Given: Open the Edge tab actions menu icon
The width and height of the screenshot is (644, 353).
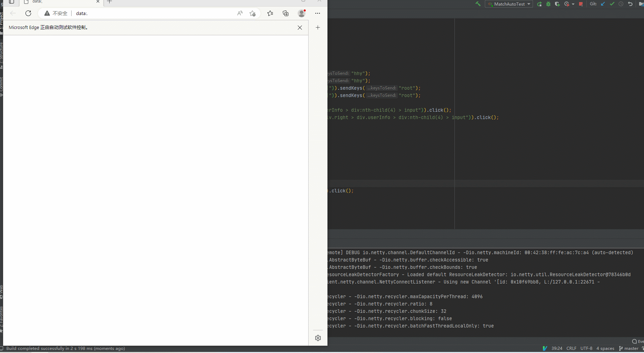Looking at the screenshot, I should (12, 2).
